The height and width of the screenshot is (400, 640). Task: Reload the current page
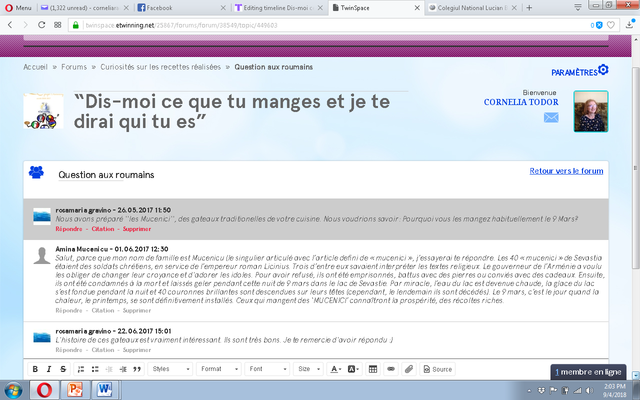[x=41, y=25]
